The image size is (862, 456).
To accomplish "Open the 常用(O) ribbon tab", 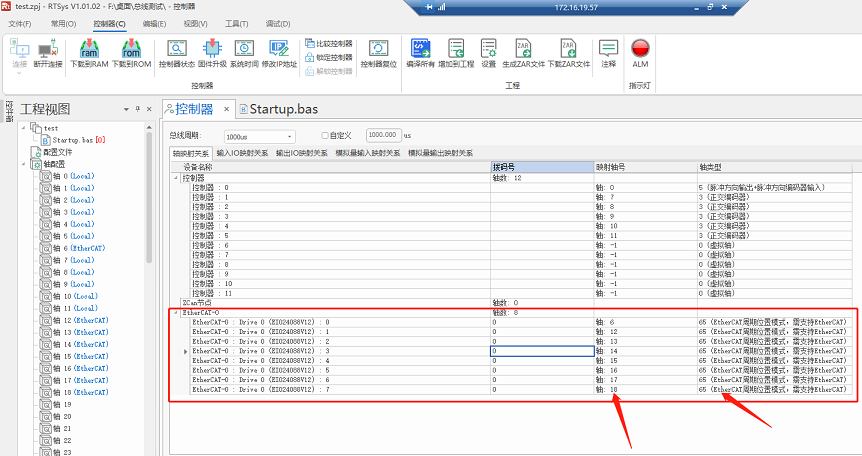I will [63, 24].
